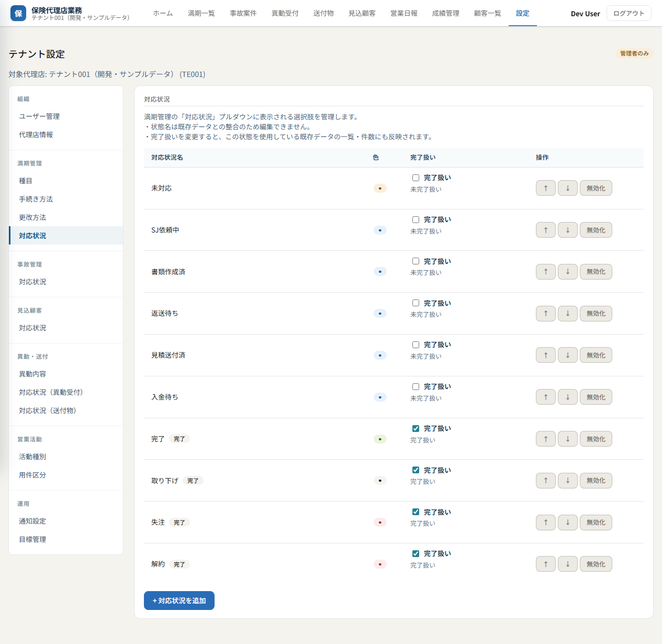
Task: Check 完了扱い for 未対応
Action: click(x=416, y=177)
